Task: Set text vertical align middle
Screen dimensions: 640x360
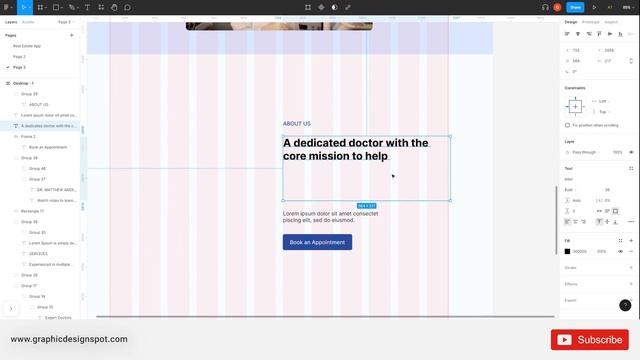Action: [x=607, y=222]
